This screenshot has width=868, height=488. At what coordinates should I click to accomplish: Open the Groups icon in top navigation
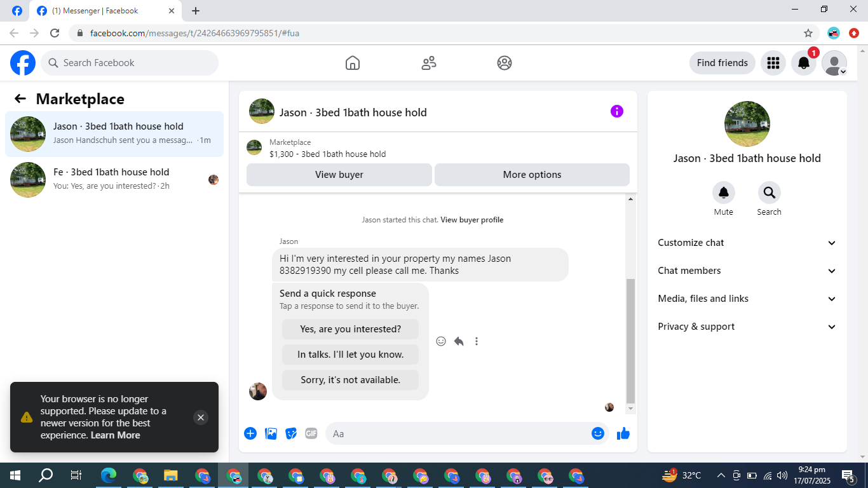pyautogui.click(x=505, y=63)
